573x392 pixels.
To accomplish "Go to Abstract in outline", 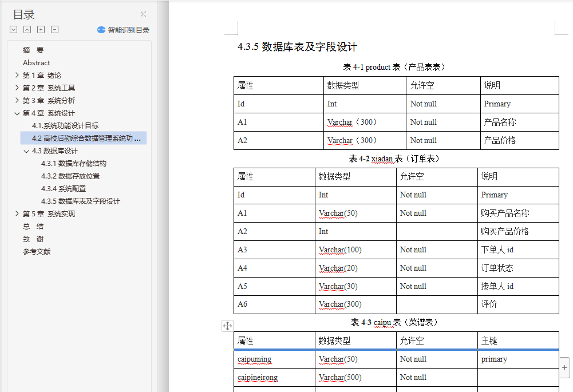I will (37, 63).
